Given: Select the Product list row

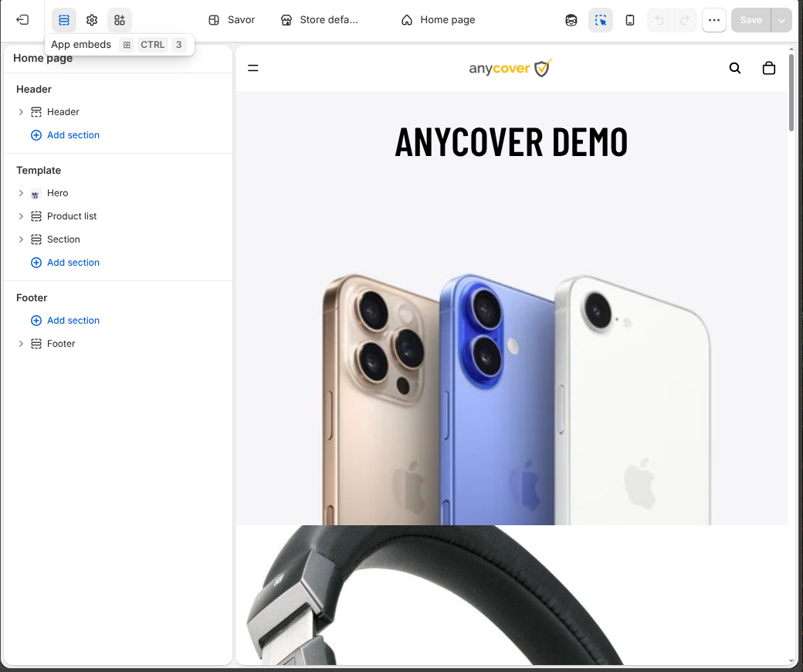Looking at the screenshot, I should coord(118,216).
